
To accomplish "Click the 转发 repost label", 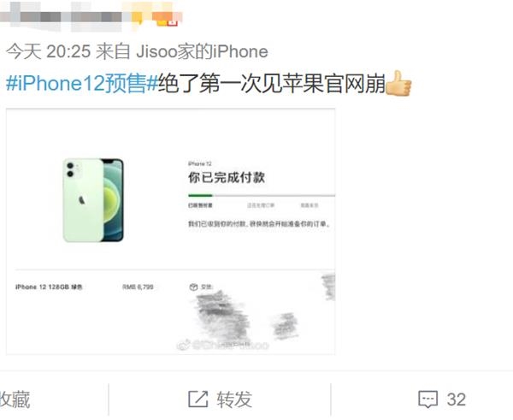I will coord(234,399).
